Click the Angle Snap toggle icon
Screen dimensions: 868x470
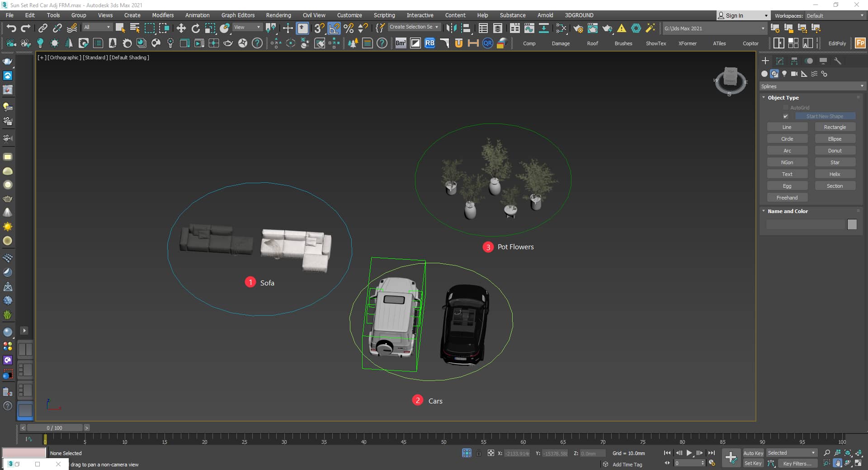[x=334, y=28]
